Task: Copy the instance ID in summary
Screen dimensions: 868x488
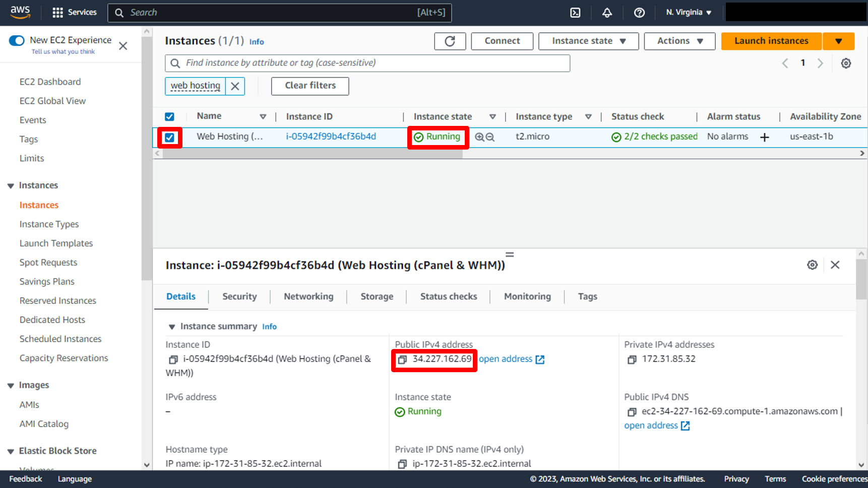Action: click(173, 360)
